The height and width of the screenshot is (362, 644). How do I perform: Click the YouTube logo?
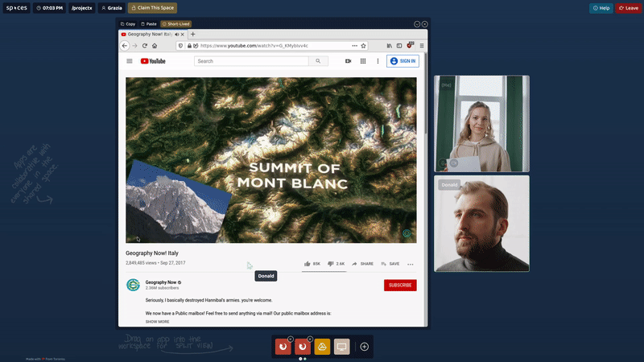pos(153,61)
